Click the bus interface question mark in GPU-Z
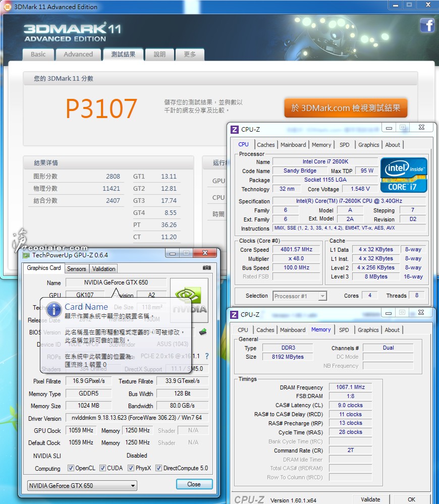This screenshot has width=439, height=504. pos(207,356)
